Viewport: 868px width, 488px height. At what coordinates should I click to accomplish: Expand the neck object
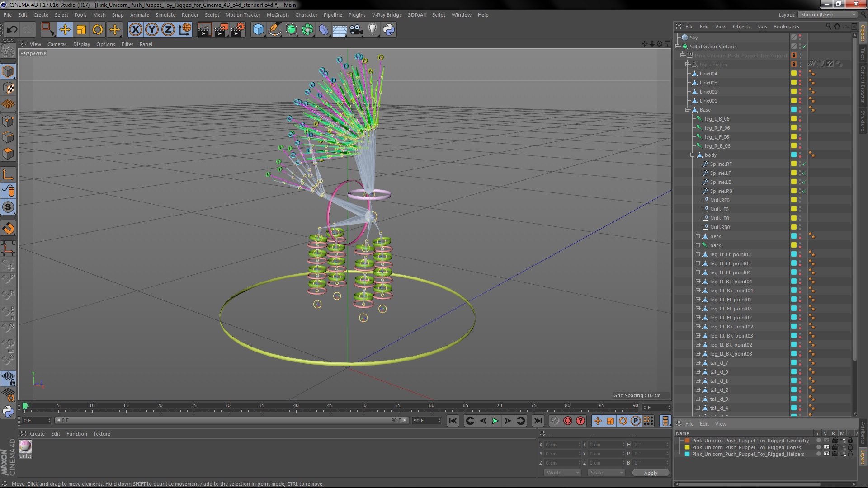pyautogui.click(x=698, y=236)
